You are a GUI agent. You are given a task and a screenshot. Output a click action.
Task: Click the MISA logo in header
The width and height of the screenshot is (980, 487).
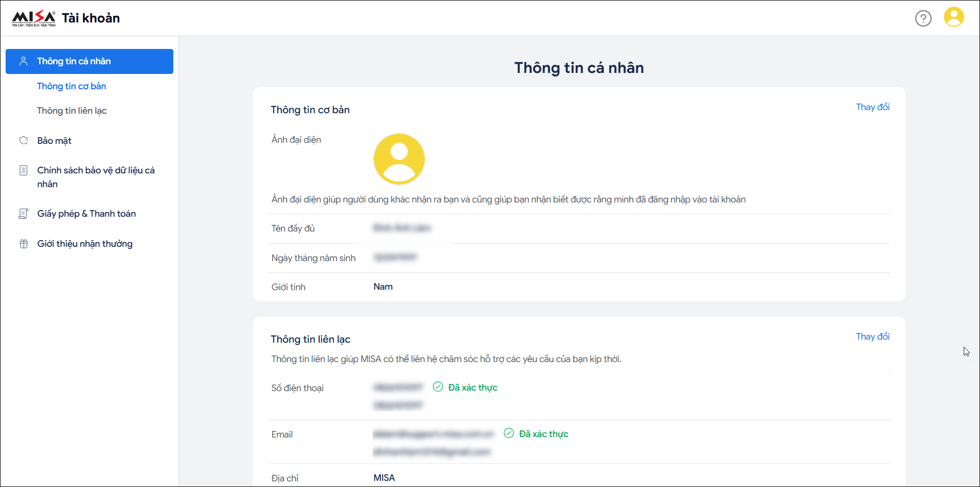[34, 18]
